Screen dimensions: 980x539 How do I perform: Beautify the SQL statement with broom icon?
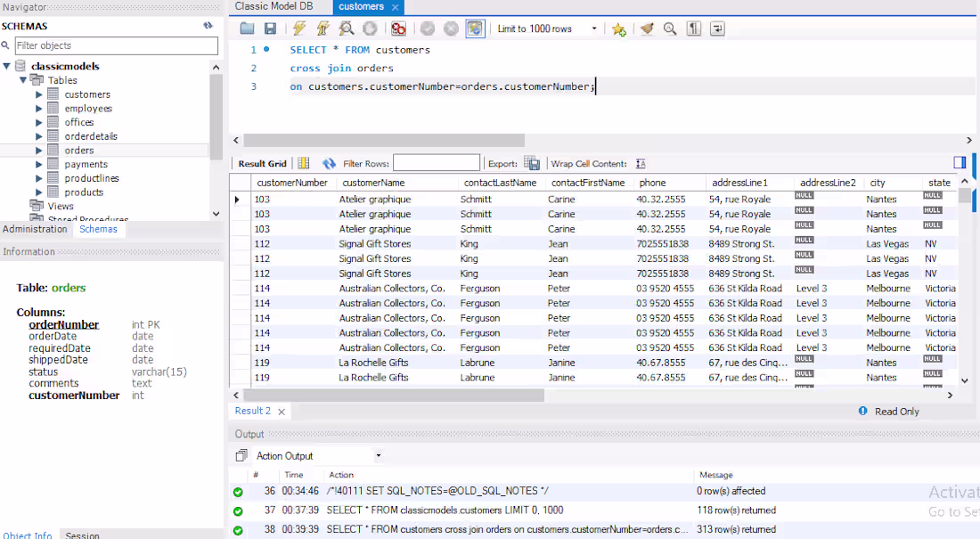click(x=648, y=28)
